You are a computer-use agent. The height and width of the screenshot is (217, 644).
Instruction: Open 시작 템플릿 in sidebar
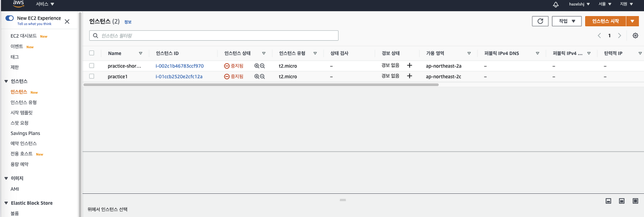[21, 113]
